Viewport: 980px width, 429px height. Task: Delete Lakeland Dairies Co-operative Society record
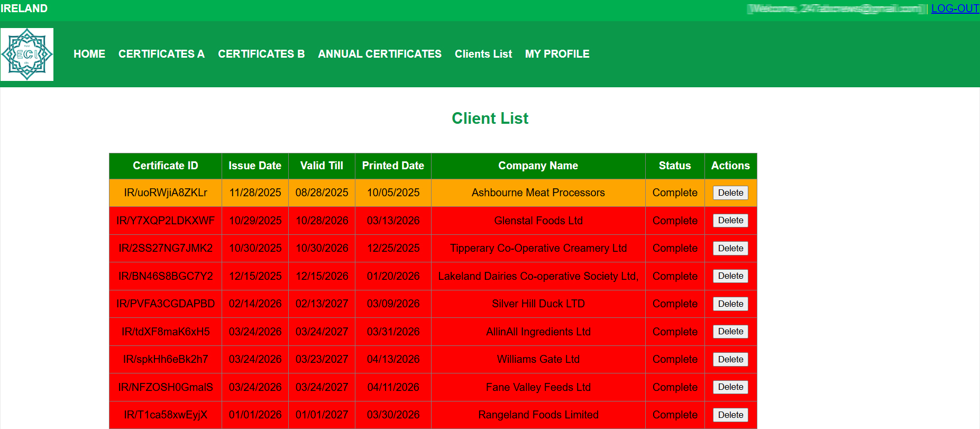point(730,276)
